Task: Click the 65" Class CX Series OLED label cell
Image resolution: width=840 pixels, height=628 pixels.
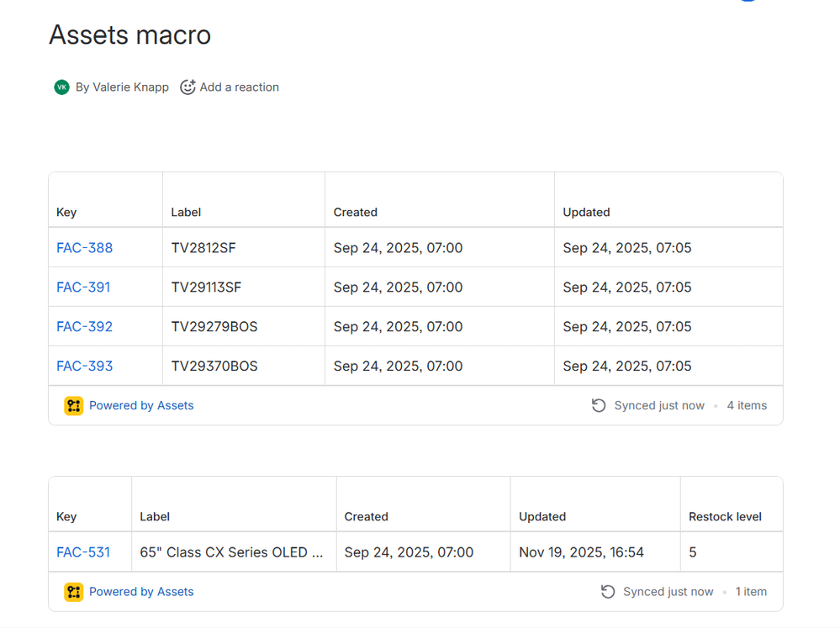Action: tap(231, 552)
